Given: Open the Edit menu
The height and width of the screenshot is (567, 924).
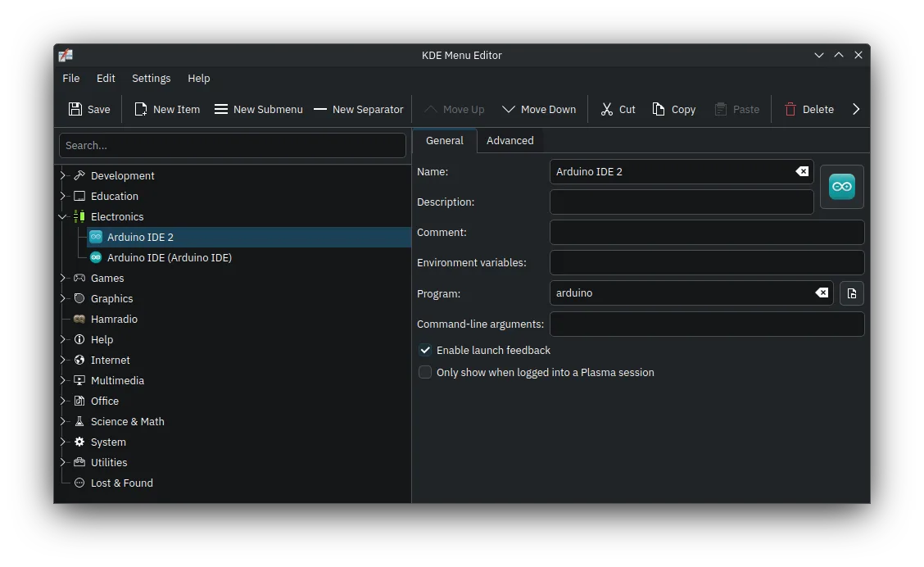Looking at the screenshot, I should tap(106, 79).
